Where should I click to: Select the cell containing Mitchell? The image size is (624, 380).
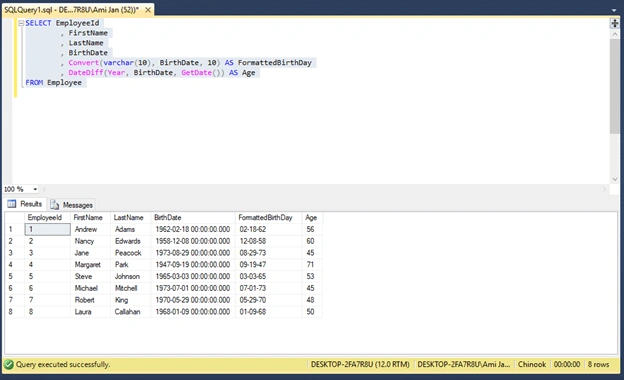pyautogui.click(x=131, y=288)
